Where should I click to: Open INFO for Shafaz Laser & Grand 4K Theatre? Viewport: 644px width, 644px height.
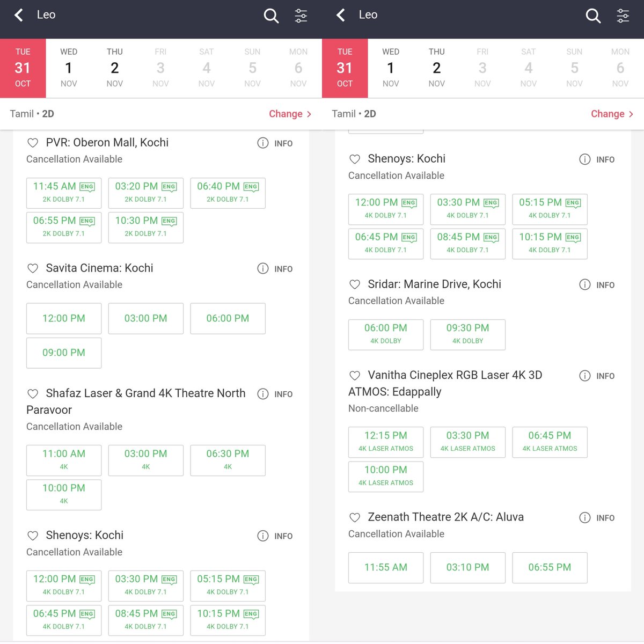(275, 394)
